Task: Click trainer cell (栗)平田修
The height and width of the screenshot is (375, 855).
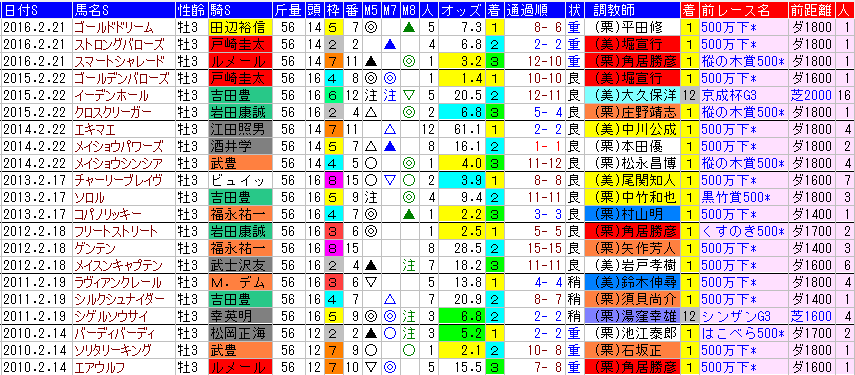Action: tap(632, 27)
